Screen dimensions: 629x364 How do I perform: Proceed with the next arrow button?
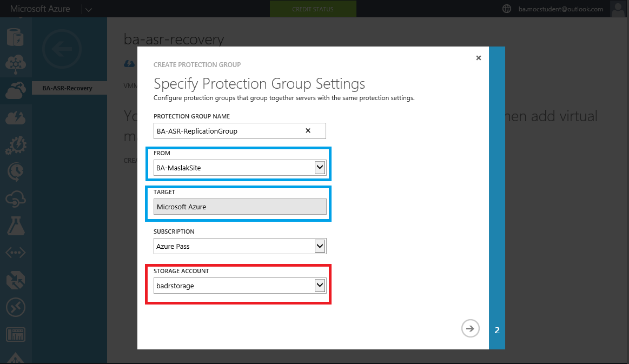(x=470, y=328)
